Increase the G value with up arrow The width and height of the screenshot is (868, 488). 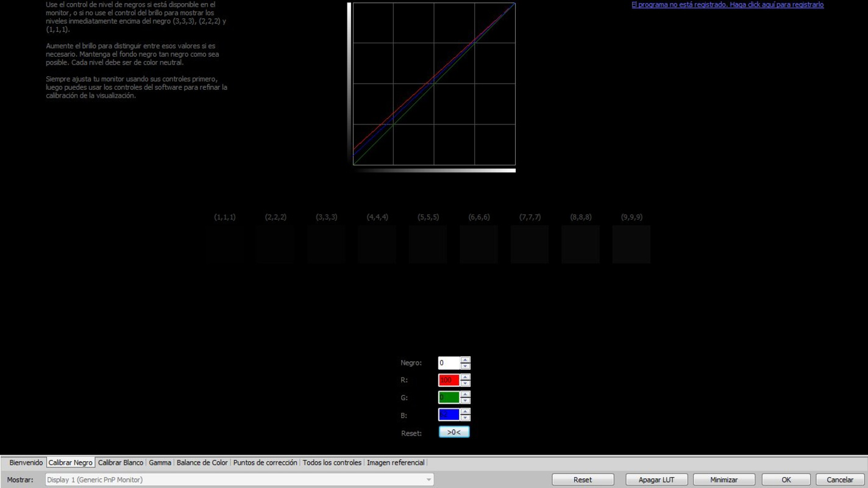click(x=465, y=394)
